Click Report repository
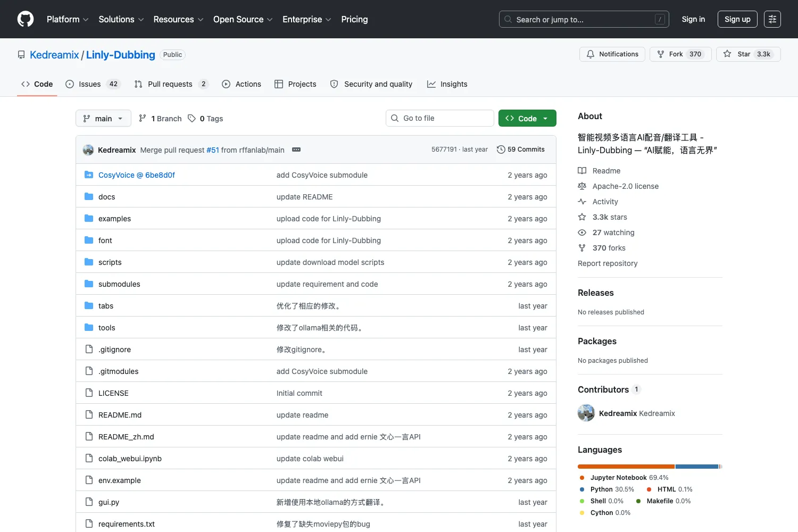The image size is (798, 532). click(x=608, y=263)
